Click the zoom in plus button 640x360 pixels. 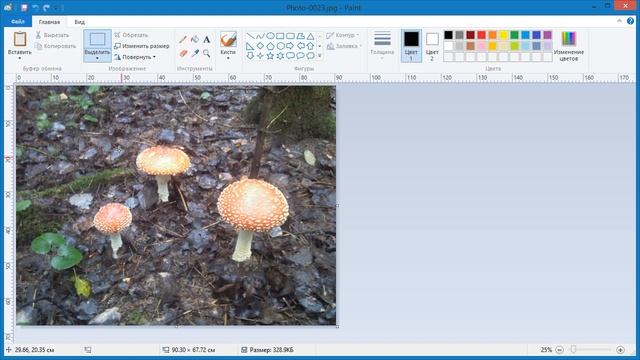point(620,350)
